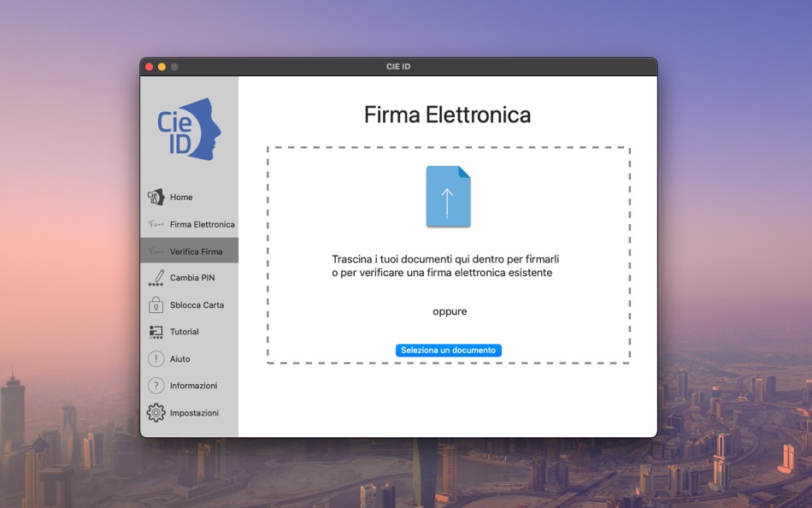This screenshot has width=812, height=508.
Task: Close the CIE ID window with red button
Action: coord(149,67)
